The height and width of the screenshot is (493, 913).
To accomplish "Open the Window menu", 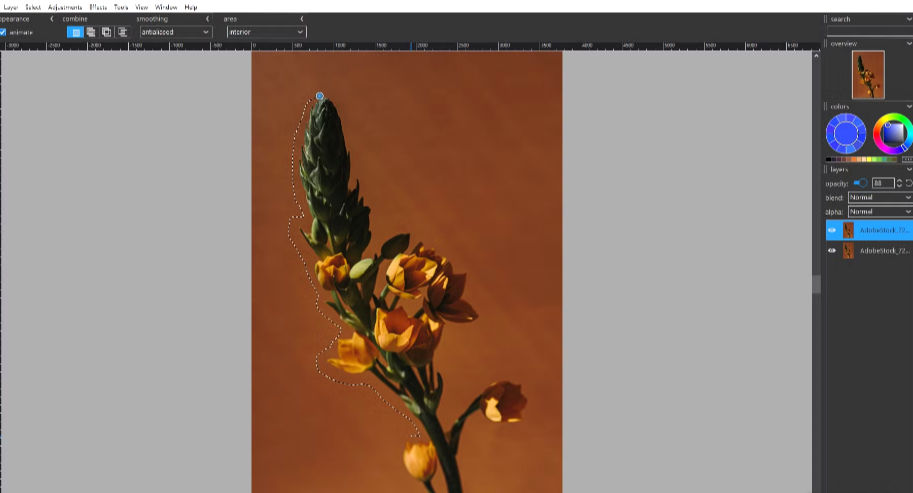I will point(166,7).
